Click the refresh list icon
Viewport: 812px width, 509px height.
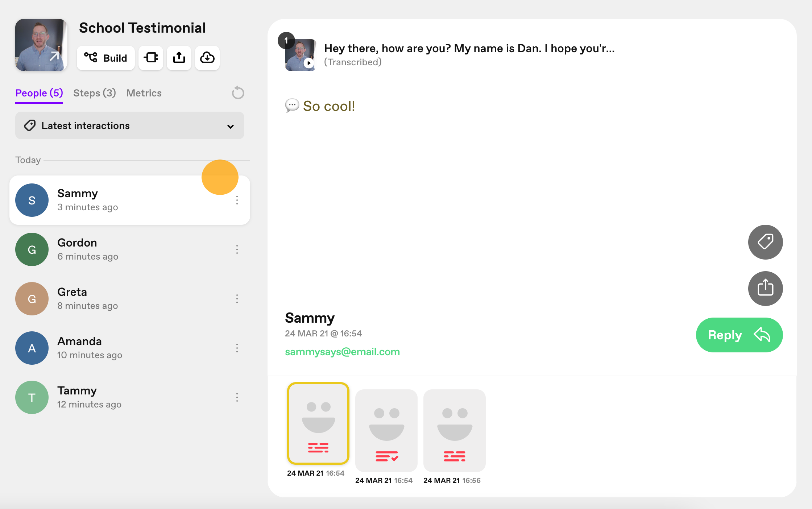(x=238, y=93)
